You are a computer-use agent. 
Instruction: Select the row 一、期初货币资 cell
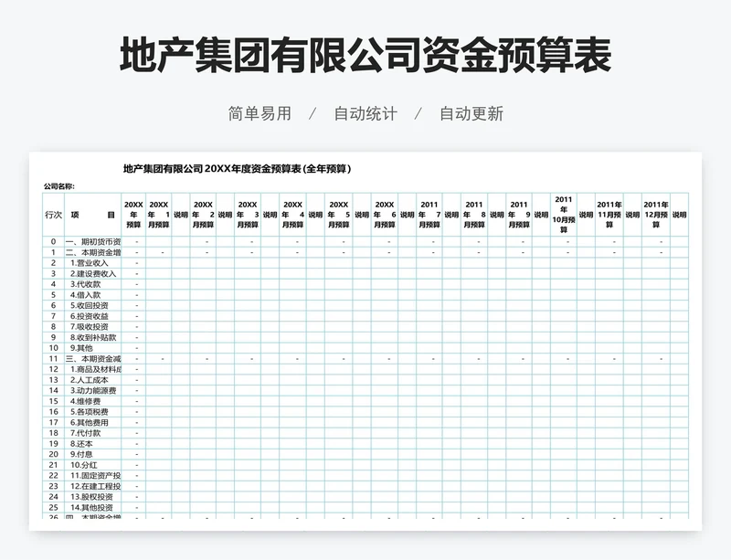coord(93,241)
